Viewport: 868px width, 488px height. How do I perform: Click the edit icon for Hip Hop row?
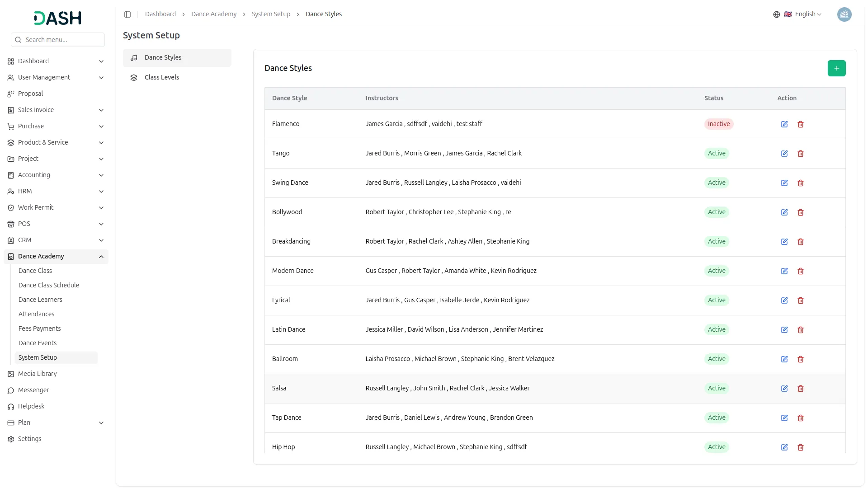coord(784,447)
